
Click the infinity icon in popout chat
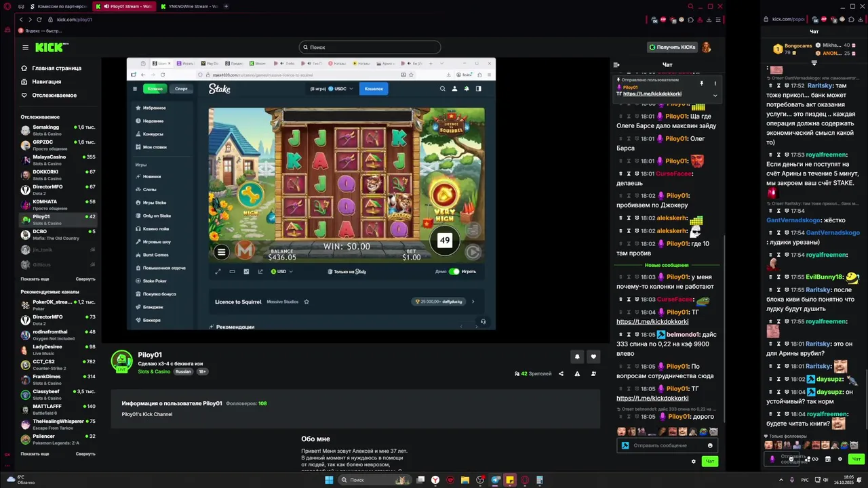point(814,459)
